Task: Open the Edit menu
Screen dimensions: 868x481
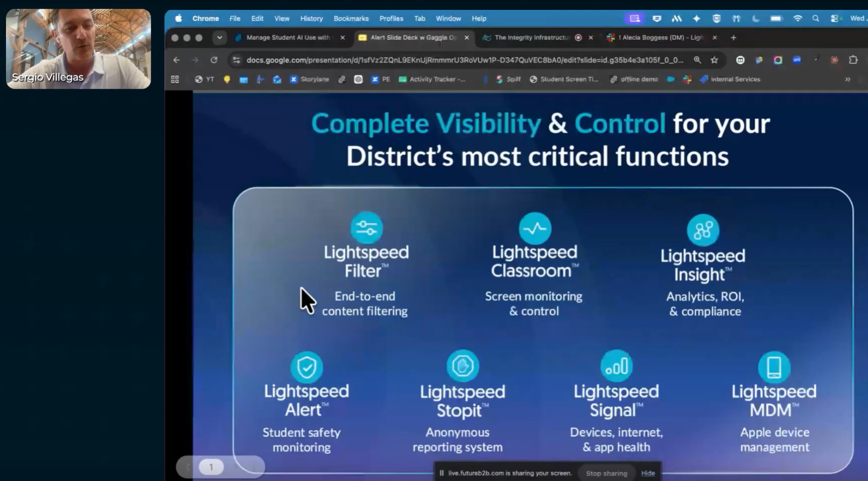Action: click(257, 18)
